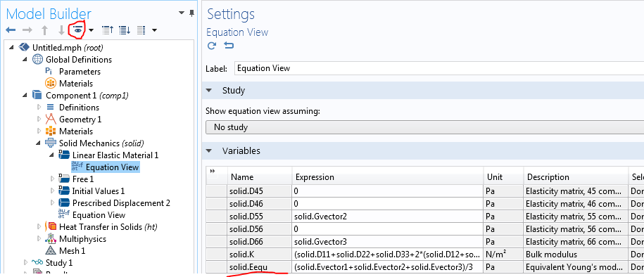Click the Description column header
Viewport: 644px width, 277px height.
click(576, 177)
